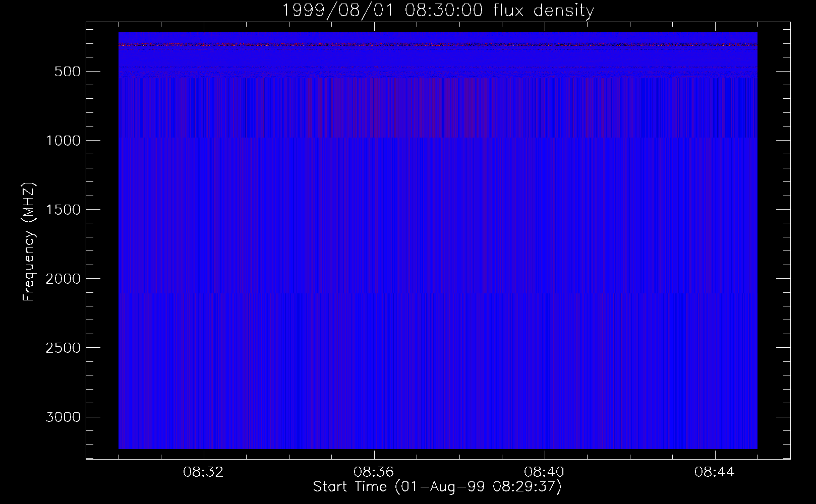Screen dimensions: 816x504
Task: Click the 08:36 time tick label
Action: (374, 472)
